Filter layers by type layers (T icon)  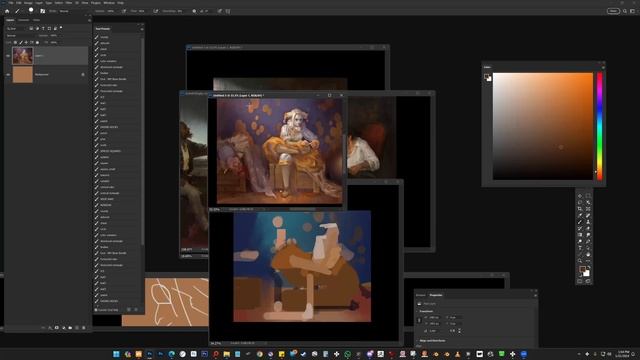coord(43,29)
